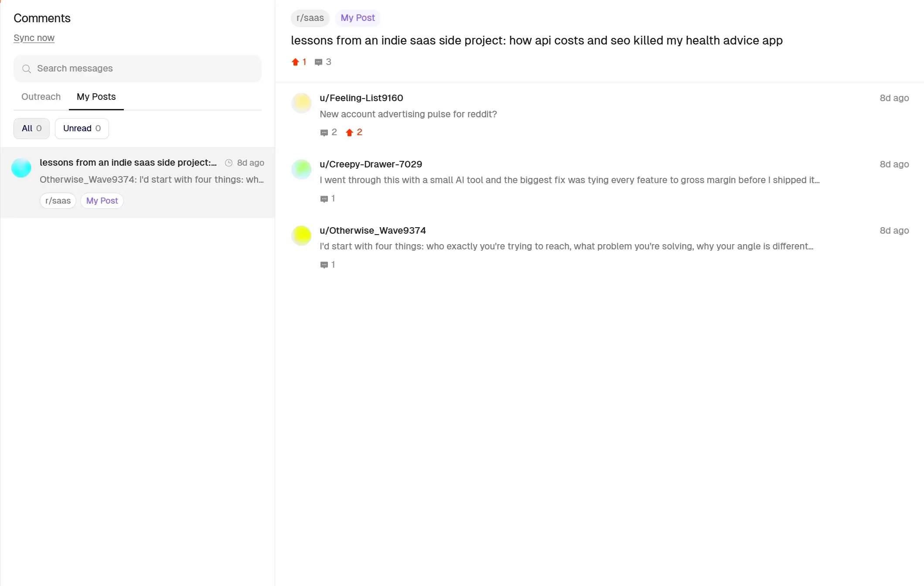
Task: Click the Search messages input field
Action: pos(137,68)
